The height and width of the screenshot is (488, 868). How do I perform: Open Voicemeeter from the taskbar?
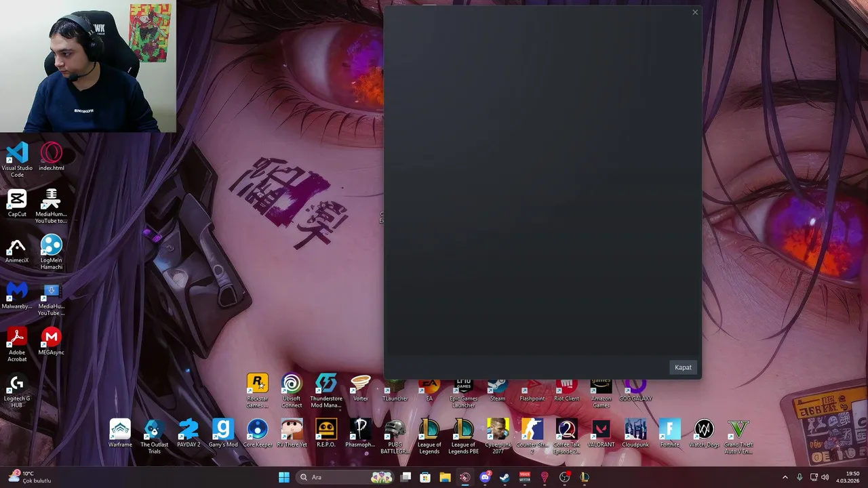click(524, 477)
